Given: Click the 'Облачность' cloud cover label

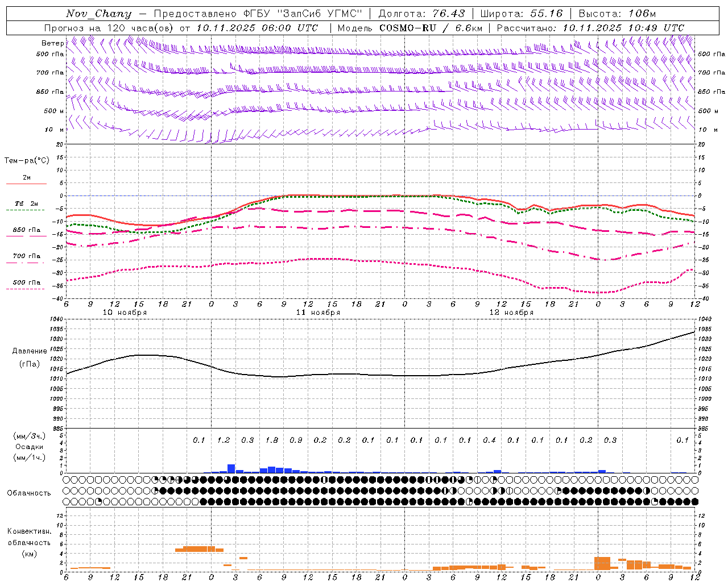Looking at the screenshot, I should (x=29, y=493).
